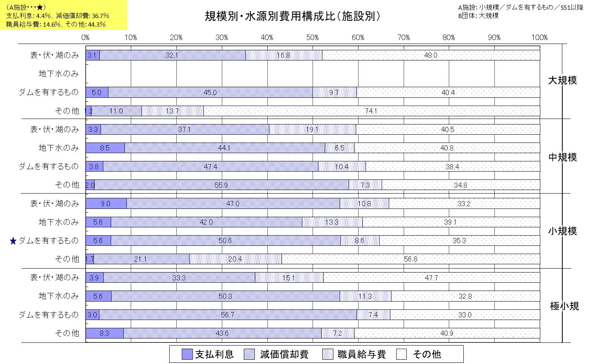This screenshot has height=364, width=589.
Task: Select the 56.7 depreciation bar segment
Action: (x=228, y=315)
